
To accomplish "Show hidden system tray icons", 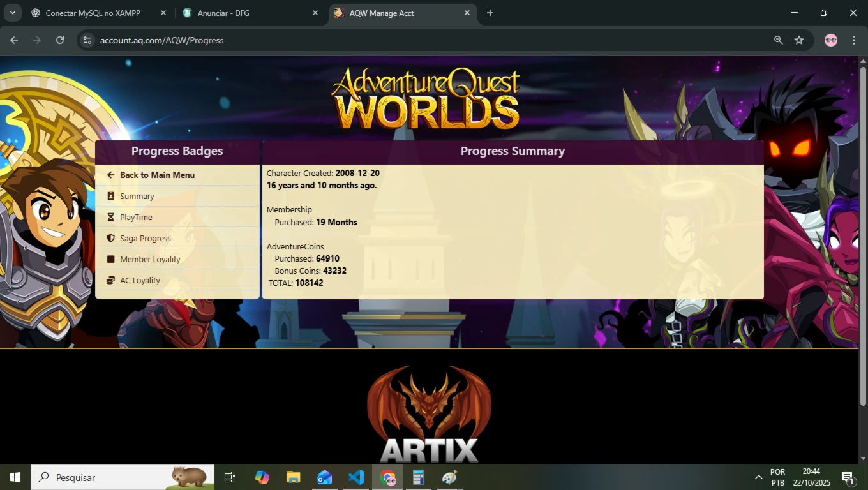I will tap(759, 477).
